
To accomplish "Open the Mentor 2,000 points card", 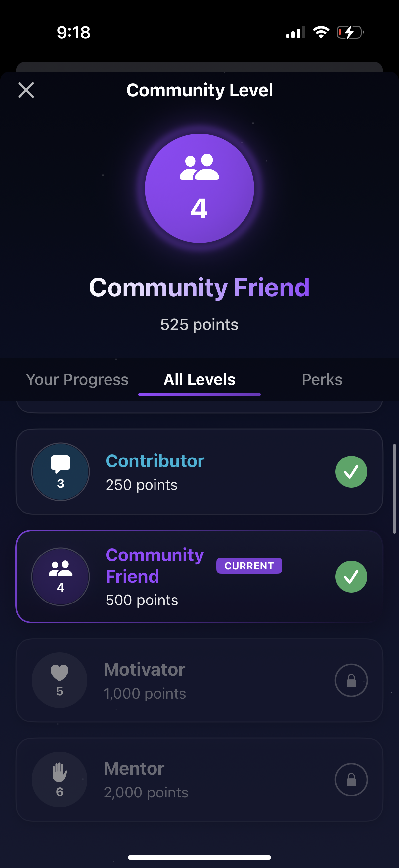I will (x=199, y=779).
